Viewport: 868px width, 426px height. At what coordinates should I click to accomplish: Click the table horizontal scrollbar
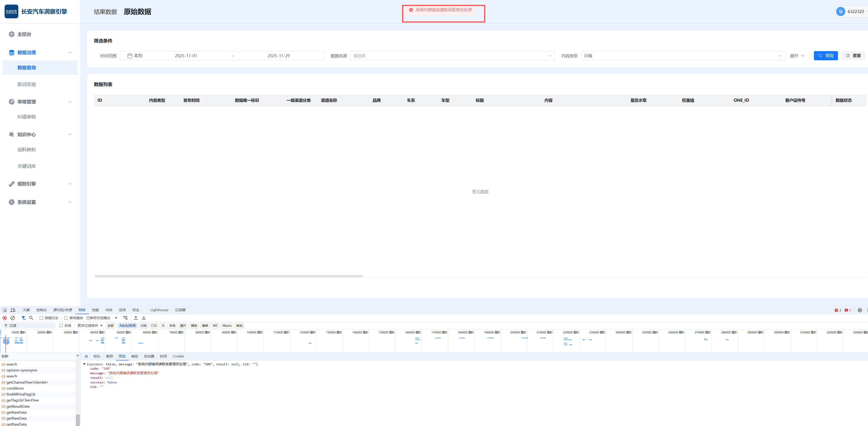[228, 276]
